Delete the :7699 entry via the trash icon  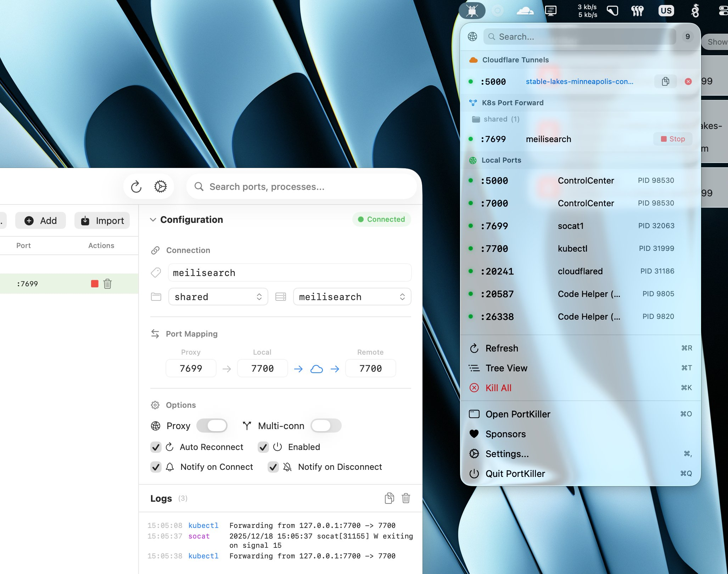point(107,283)
